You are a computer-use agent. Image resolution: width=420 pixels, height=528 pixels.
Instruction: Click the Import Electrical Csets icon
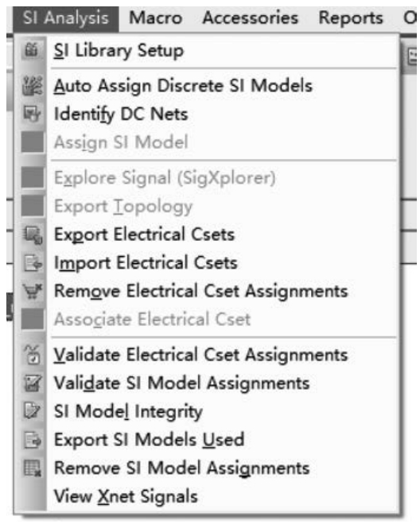(33, 263)
